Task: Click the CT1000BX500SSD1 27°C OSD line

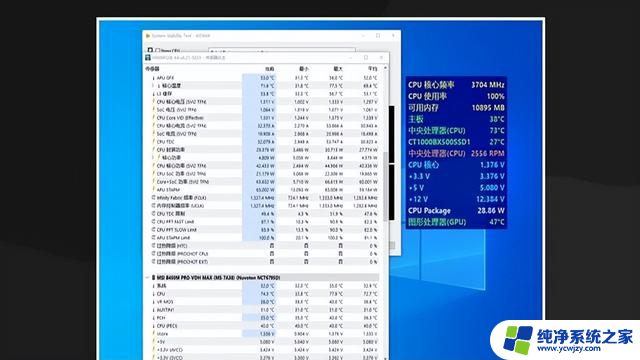Action: click(x=456, y=142)
